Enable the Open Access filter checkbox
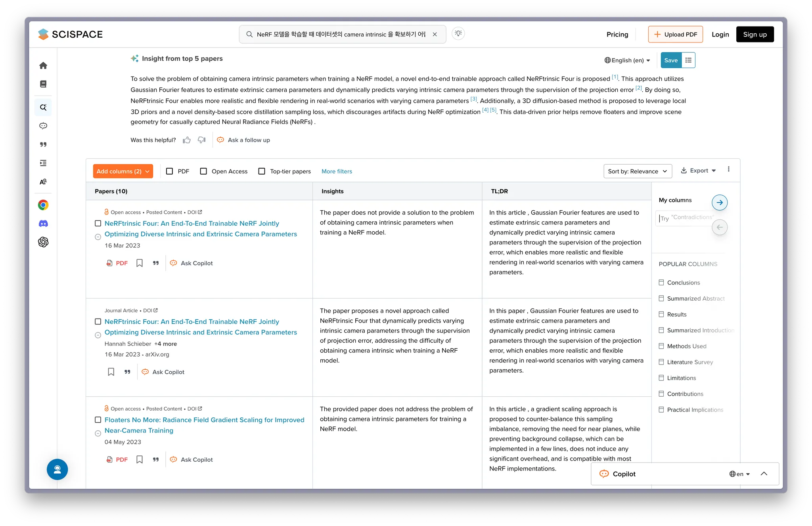812x526 pixels. (x=203, y=171)
